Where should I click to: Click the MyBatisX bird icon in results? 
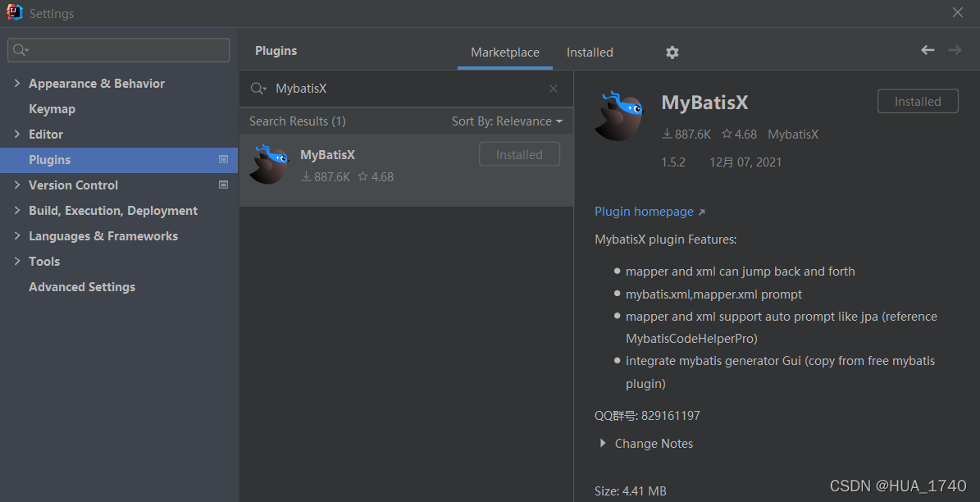tap(269, 164)
